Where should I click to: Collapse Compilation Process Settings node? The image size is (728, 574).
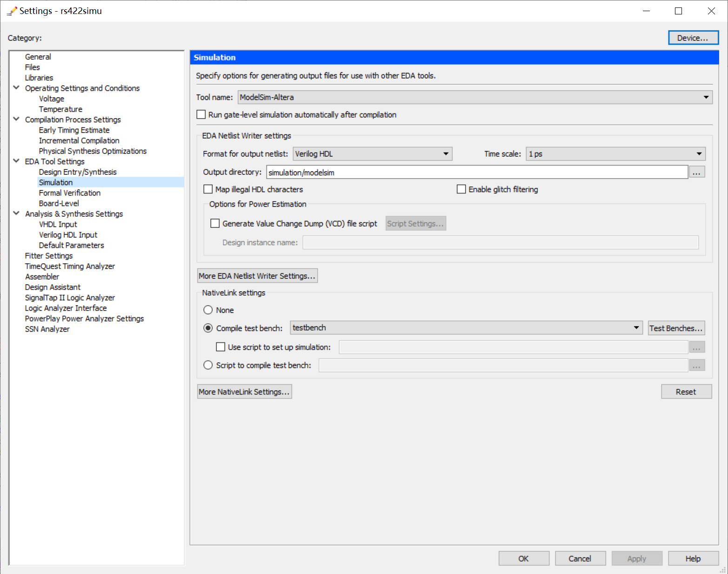click(16, 119)
